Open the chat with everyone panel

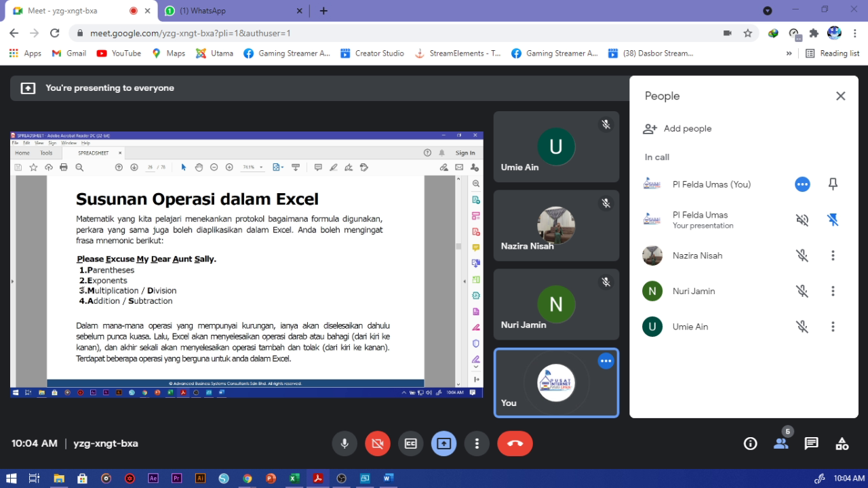[811, 443]
